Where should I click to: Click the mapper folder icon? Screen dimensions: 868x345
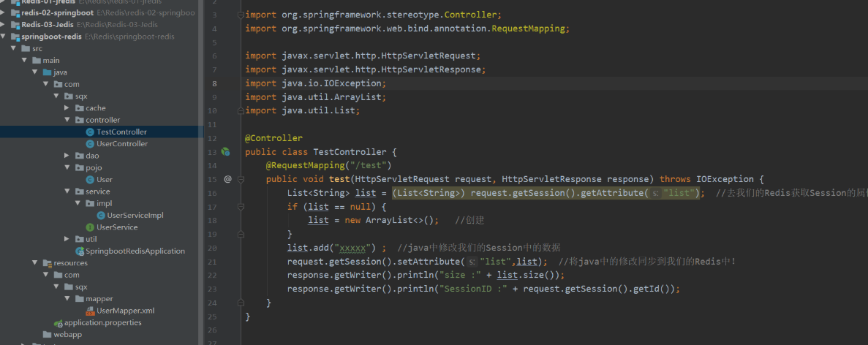point(80,298)
